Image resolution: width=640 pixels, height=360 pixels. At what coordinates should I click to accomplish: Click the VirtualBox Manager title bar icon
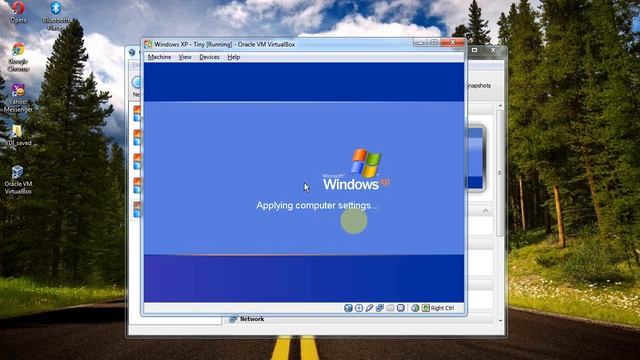(132, 52)
